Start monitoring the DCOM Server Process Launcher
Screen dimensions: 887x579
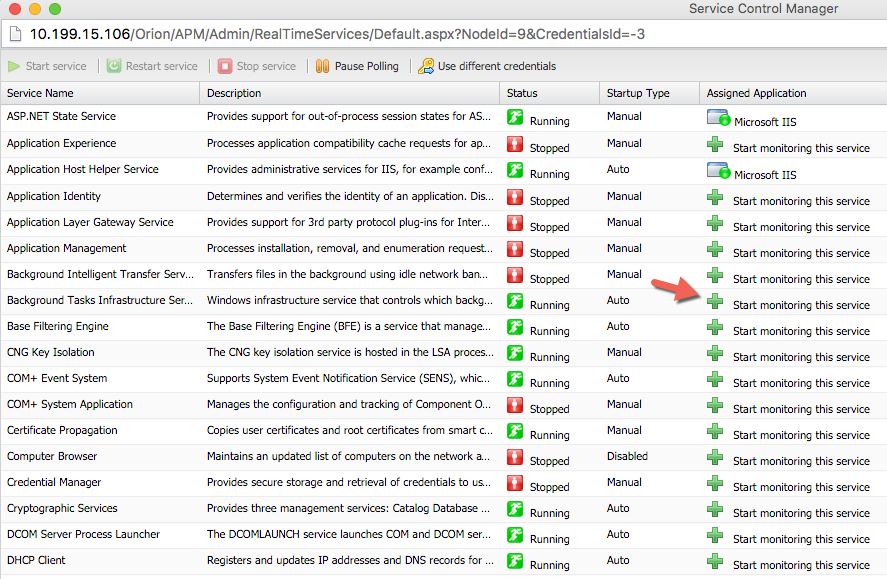(801, 539)
